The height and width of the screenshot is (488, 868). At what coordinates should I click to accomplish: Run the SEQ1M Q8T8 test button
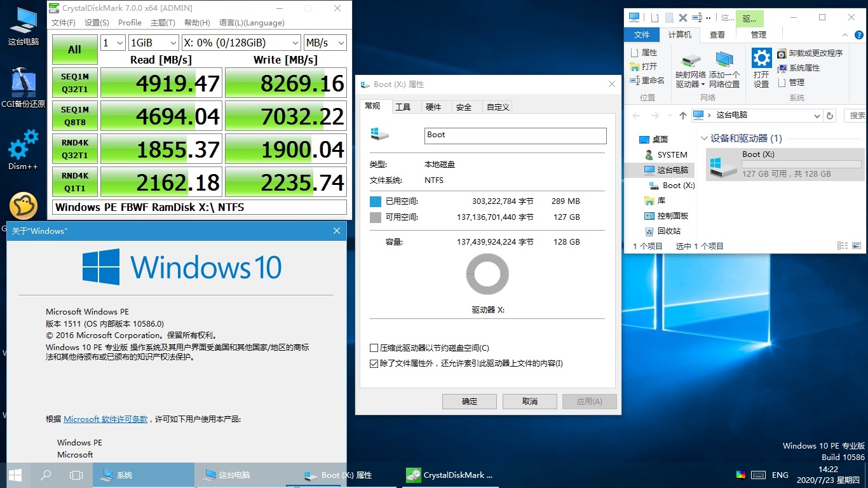74,116
